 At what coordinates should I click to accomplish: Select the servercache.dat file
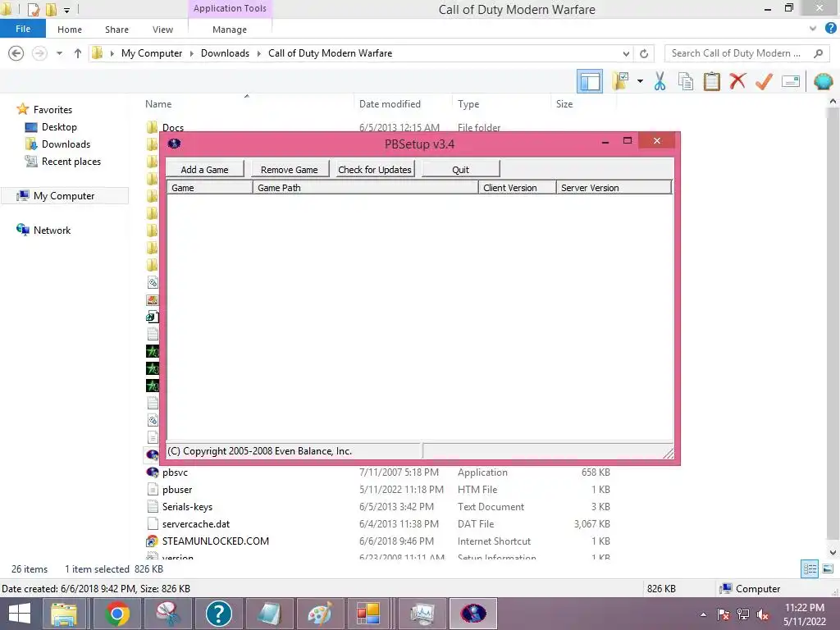[x=195, y=523]
